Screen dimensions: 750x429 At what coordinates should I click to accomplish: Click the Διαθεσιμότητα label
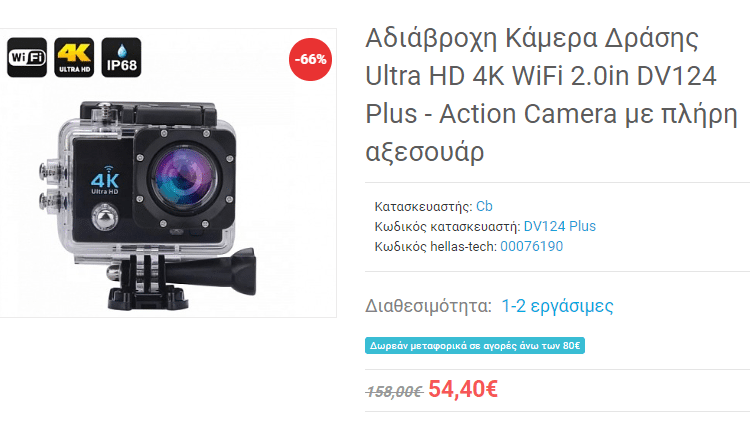(429, 306)
